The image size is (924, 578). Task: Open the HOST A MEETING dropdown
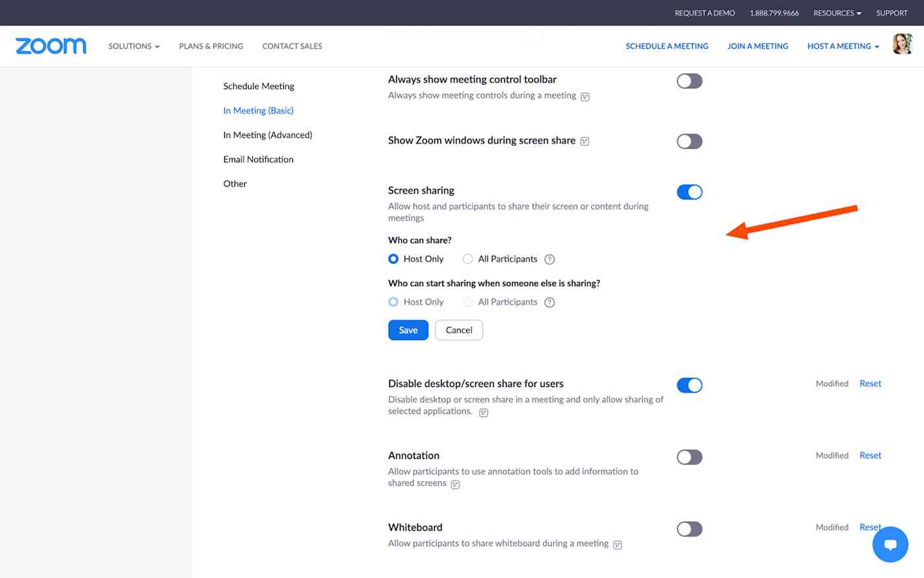[x=842, y=46]
